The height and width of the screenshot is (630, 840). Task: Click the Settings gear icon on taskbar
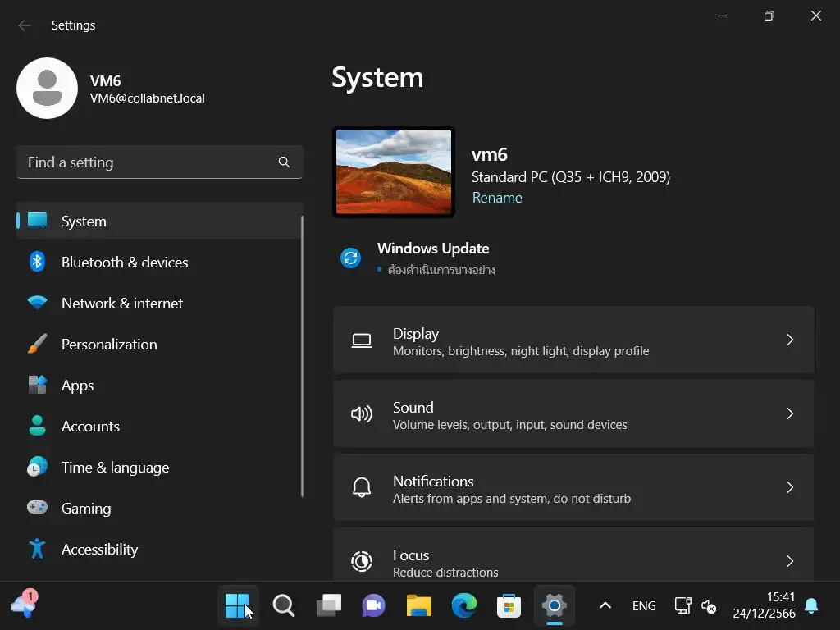(x=555, y=606)
